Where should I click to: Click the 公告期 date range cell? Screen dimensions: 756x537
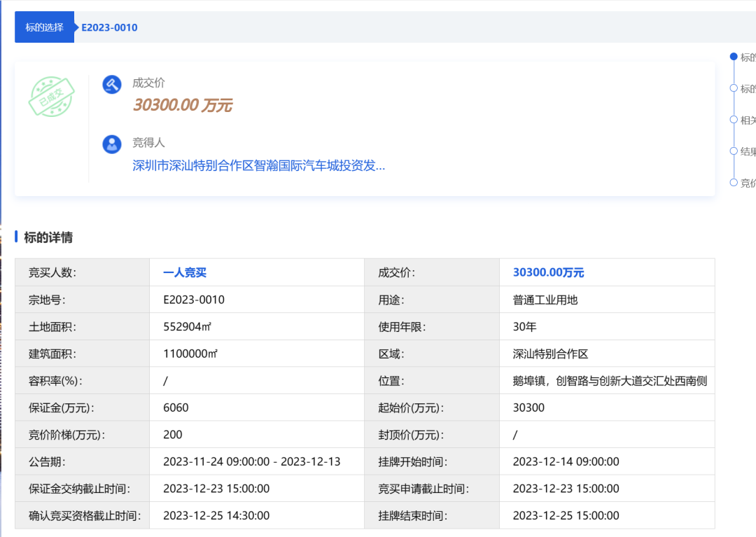(251, 461)
